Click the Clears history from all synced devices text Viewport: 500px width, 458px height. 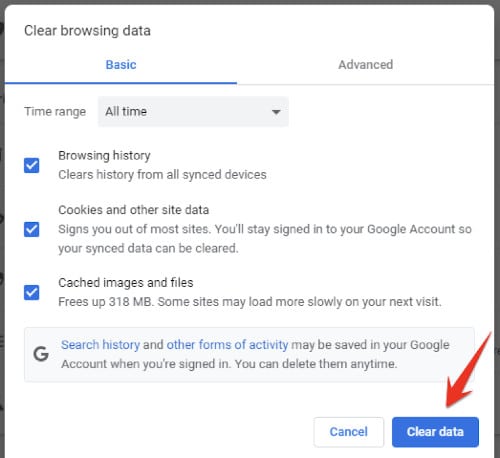tap(162, 175)
